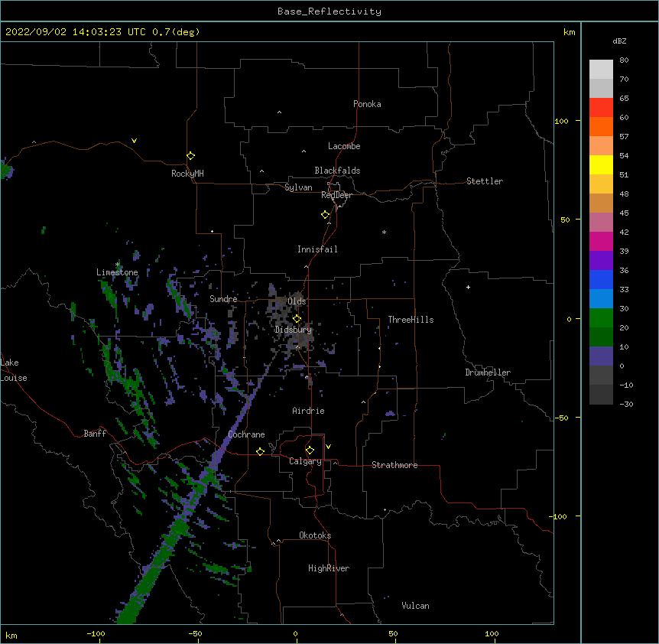This screenshot has width=659, height=644.
Task: Click the Sundre town label
Action: point(223,299)
